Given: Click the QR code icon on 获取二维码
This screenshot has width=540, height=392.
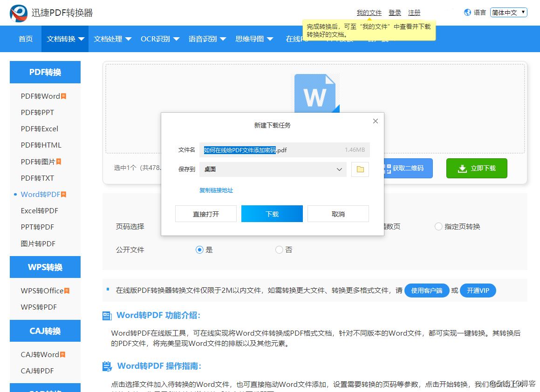Looking at the screenshot, I should pyautogui.click(x=388, y=168).
